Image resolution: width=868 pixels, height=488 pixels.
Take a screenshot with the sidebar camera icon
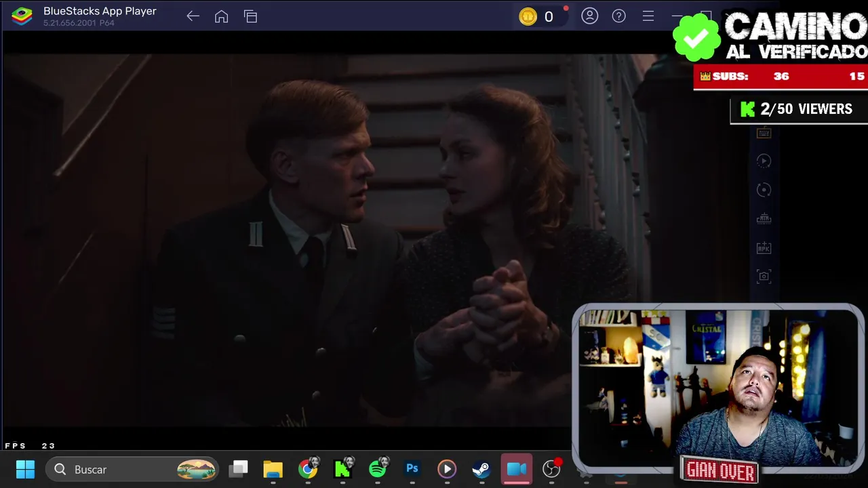[x=764, y=276]
